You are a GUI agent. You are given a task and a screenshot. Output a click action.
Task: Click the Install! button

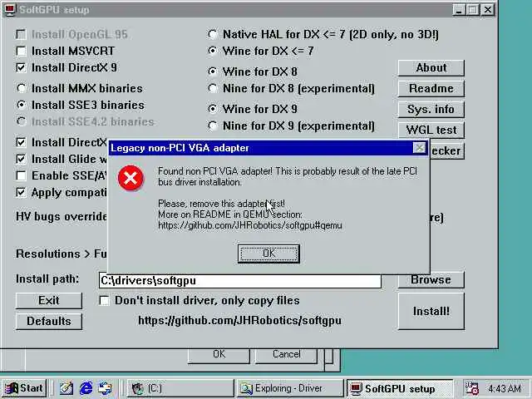coord(431,311)
